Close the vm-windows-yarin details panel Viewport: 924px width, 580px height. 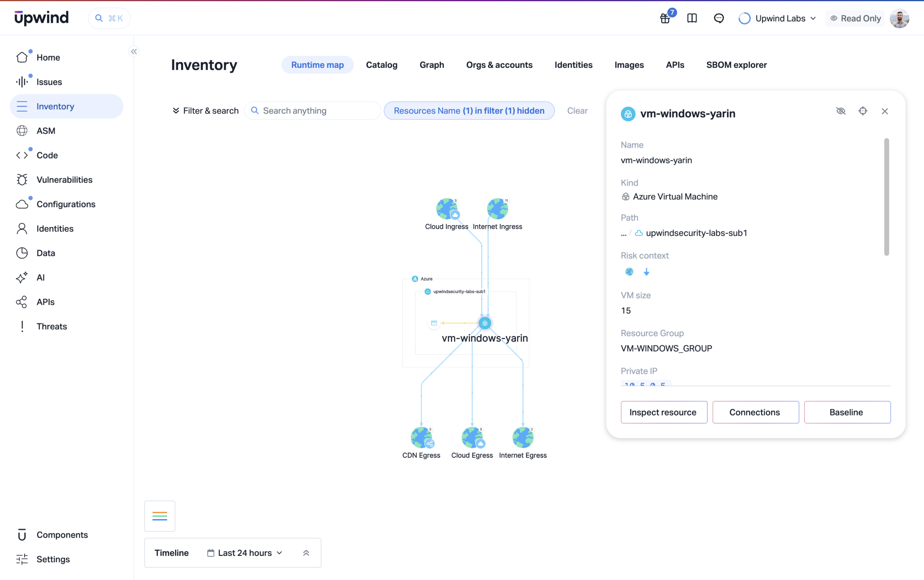[885, 111]
